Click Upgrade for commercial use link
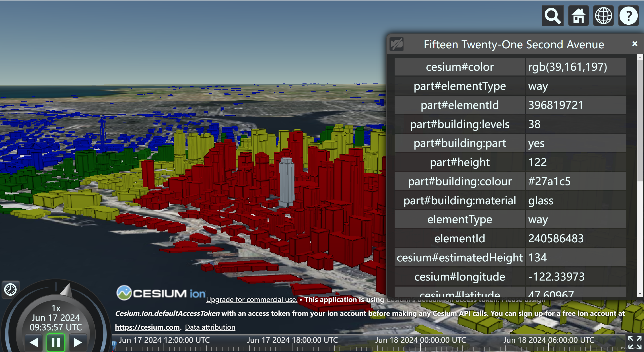Viewport: 644px width, 352px height. click(x=252, y=299)
